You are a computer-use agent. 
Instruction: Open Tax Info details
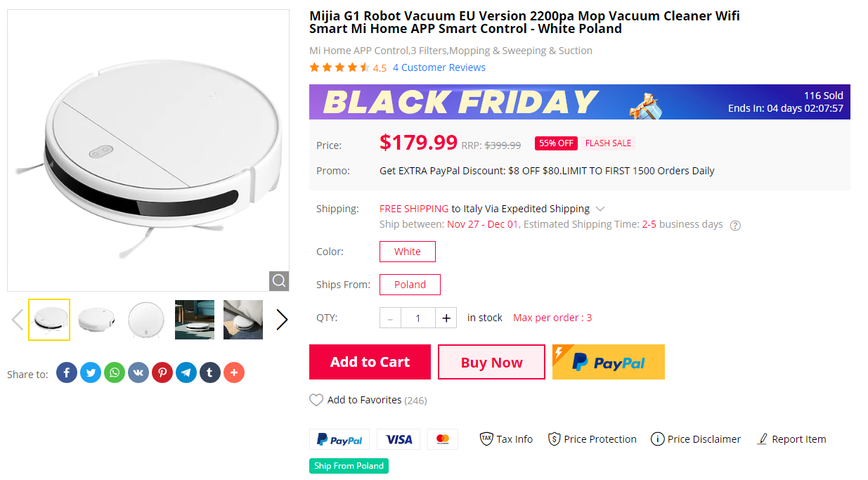click(505, 439)
